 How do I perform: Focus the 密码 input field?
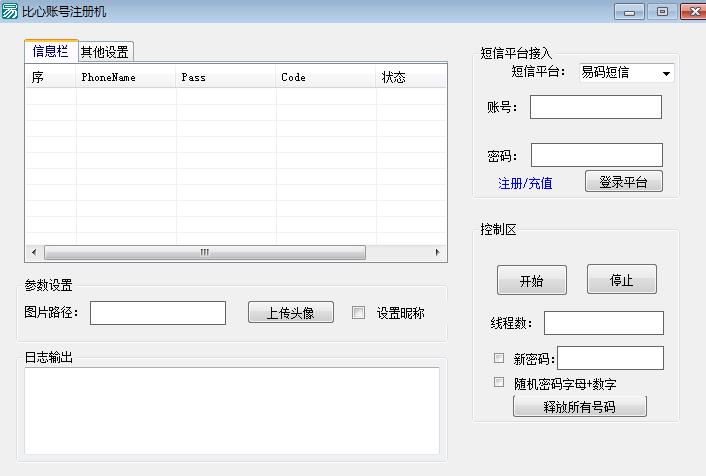[x=596, y=155]
